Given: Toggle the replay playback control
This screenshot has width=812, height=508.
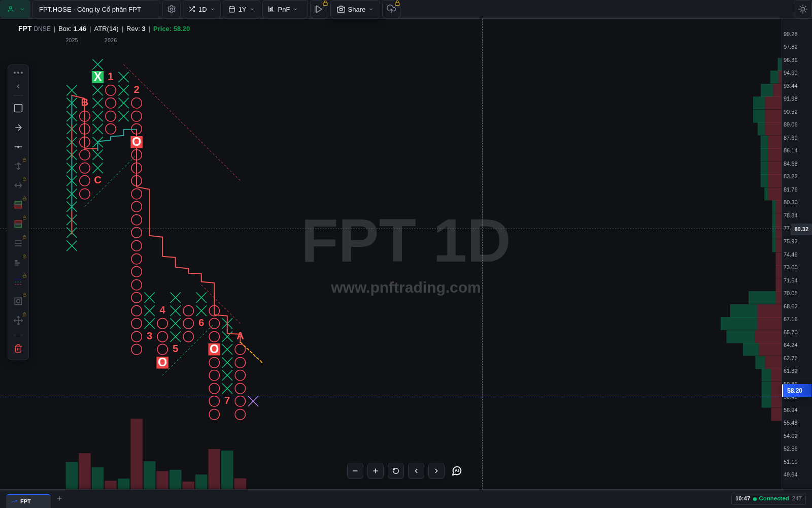Looking at the screenshot, I should 319,9.
